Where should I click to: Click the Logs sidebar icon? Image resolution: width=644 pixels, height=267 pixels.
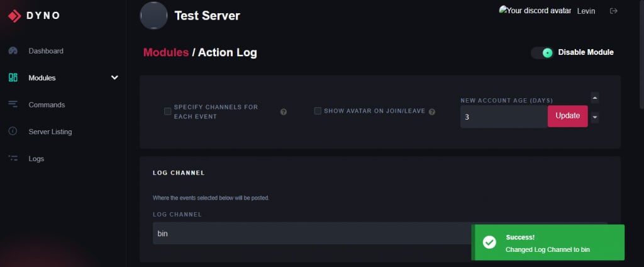coord(13,159)
